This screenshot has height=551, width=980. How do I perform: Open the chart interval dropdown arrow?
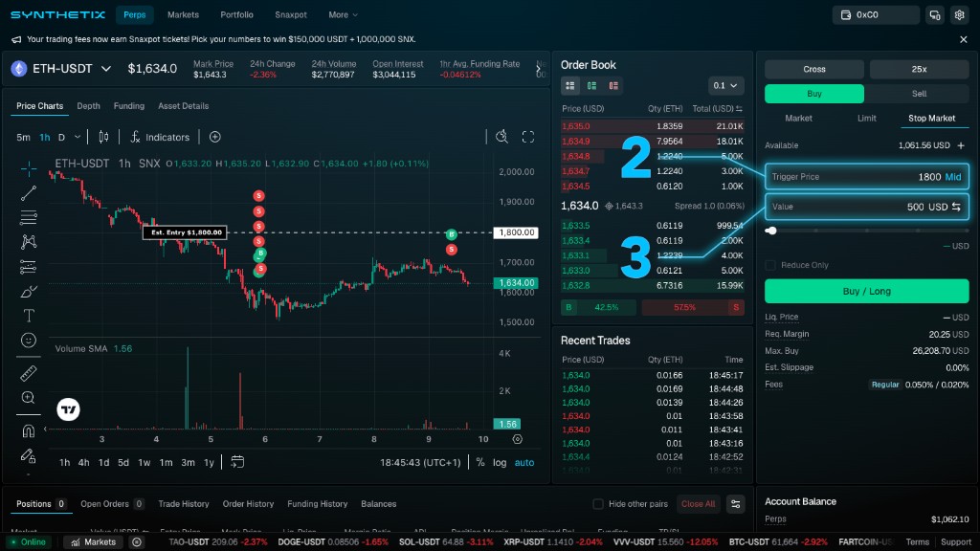[78, 137]
